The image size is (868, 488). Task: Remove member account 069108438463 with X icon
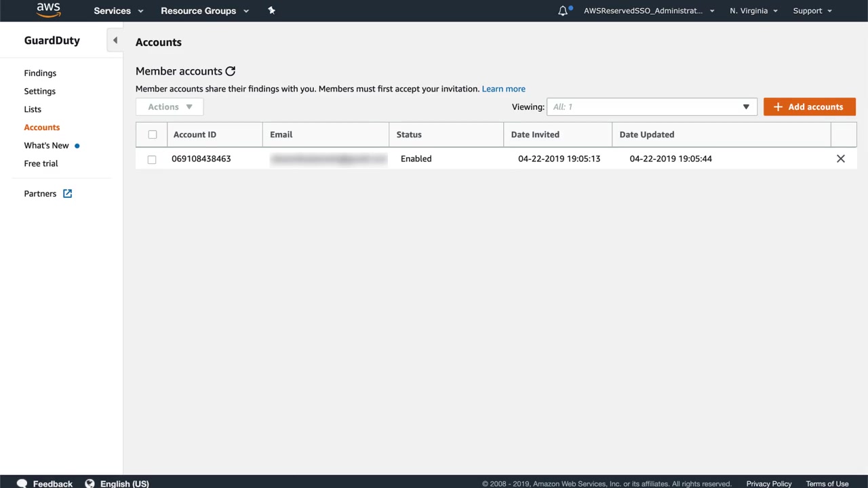tap(840, 159)
